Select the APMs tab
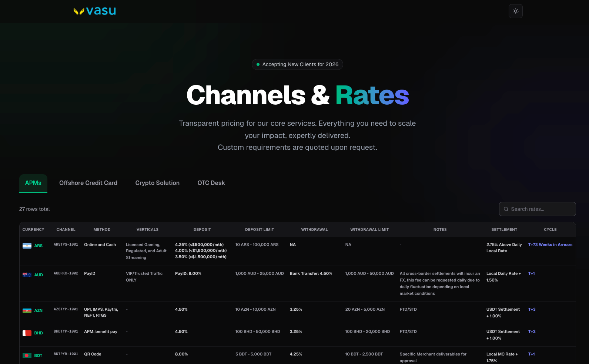The width and height of the screenshot is (589, 364). (x=33, y=183)
